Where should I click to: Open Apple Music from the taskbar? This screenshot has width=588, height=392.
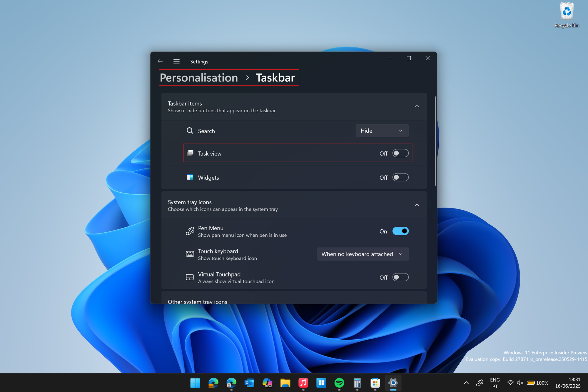(x=303, y=383)
